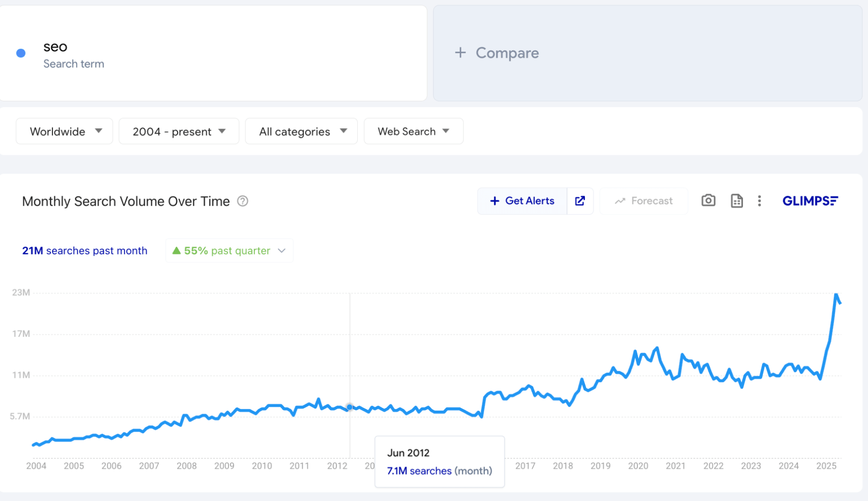This screenshot has width=868, height=501.
Task: Click the 2025 x-axis label
Action: point(826,466)
